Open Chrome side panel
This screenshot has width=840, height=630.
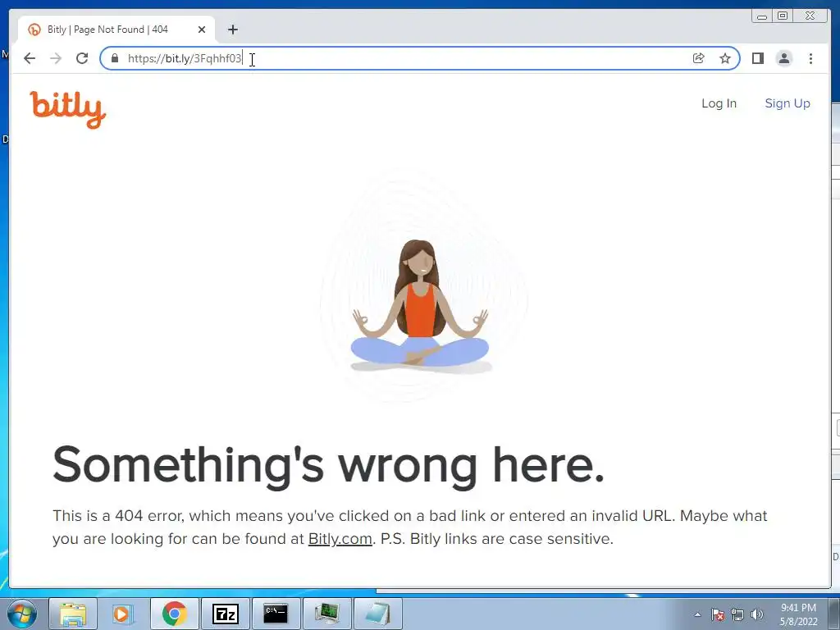click(757, 58)
